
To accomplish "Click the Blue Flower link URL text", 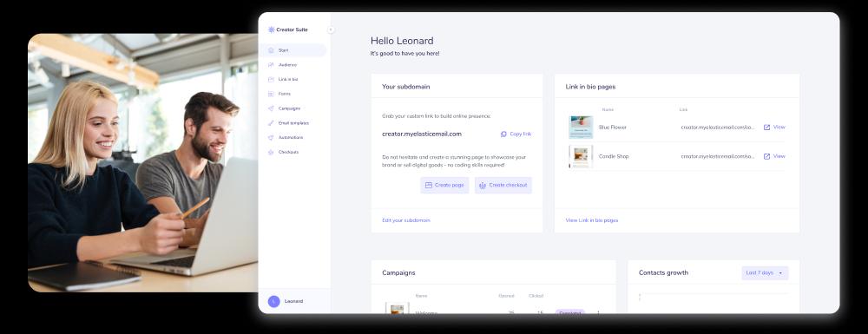I will [718, 128].
